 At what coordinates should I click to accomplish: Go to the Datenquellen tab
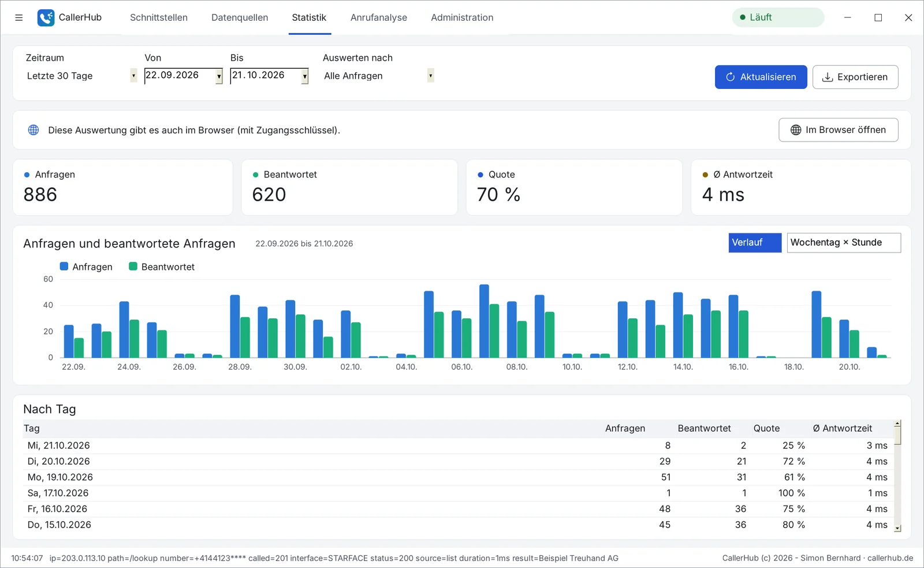pyautogui.click(x=240, y=17)
